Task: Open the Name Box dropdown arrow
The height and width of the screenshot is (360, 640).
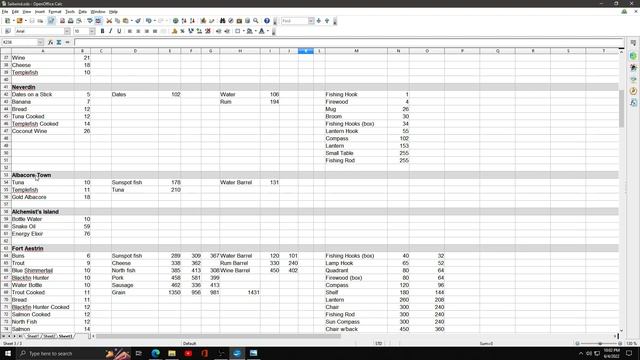Action: [40, 42]
